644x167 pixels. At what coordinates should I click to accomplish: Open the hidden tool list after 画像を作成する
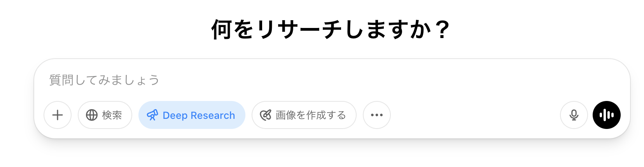377,115
